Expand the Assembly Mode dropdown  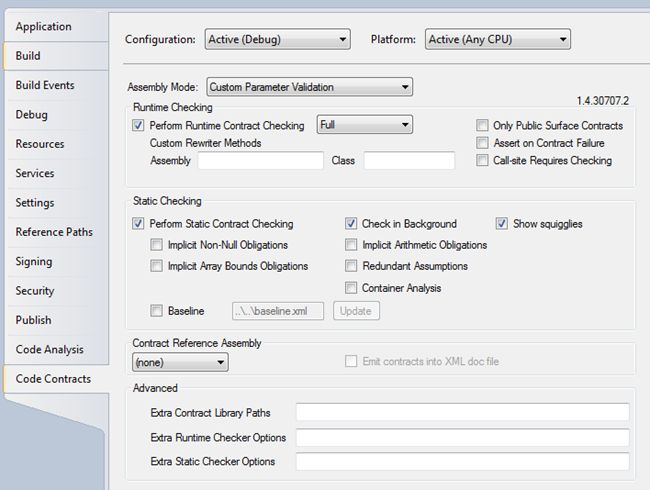309,87
